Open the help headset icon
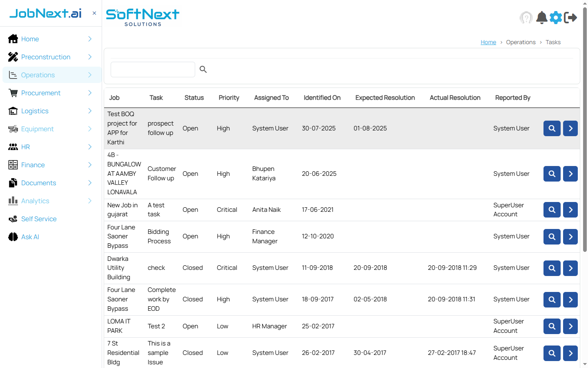The height and width of the screenshot is (368, 588). [526, 18]
